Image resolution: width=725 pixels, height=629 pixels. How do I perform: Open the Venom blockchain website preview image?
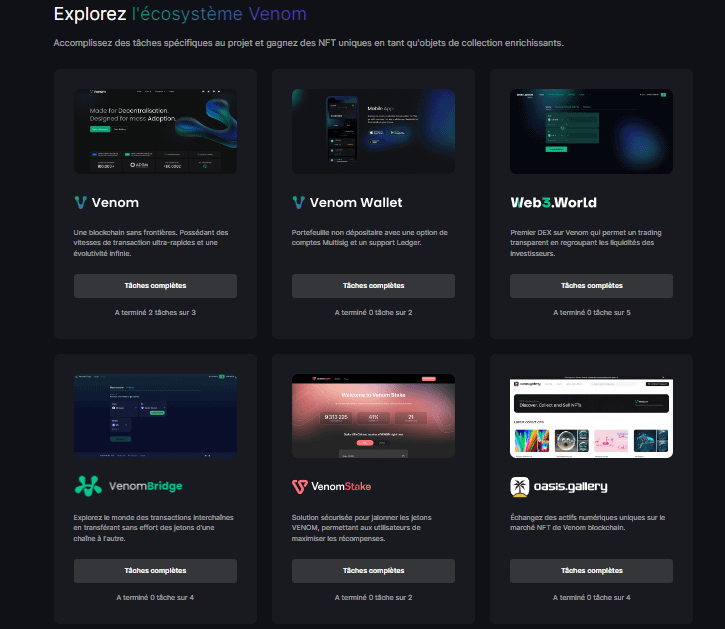point(155,131)
